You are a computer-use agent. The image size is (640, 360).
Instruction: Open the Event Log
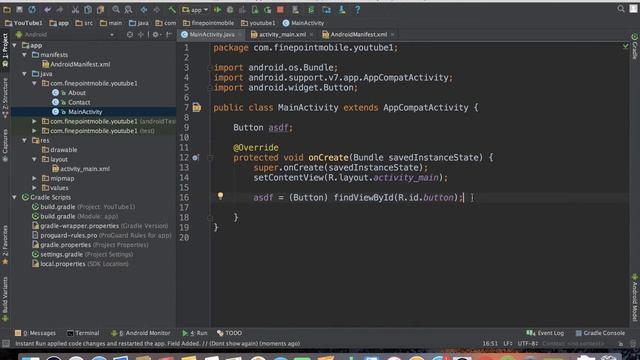click(545, 333)
